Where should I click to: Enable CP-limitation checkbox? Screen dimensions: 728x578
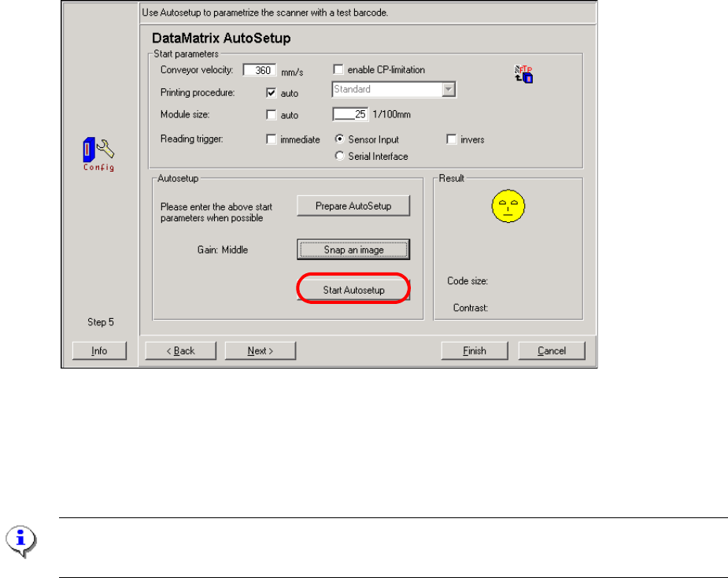338,70
